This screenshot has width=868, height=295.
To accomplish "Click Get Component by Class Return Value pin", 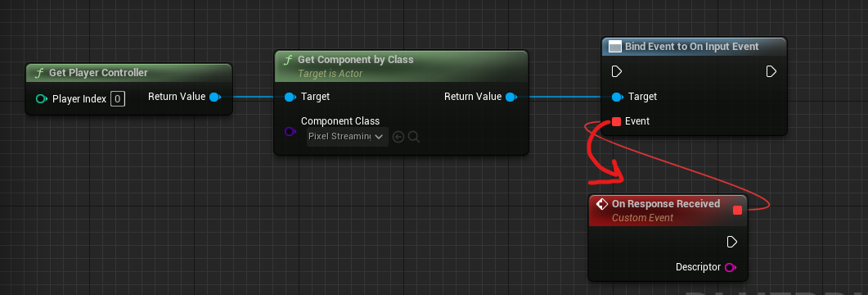I will pos(511,97).
